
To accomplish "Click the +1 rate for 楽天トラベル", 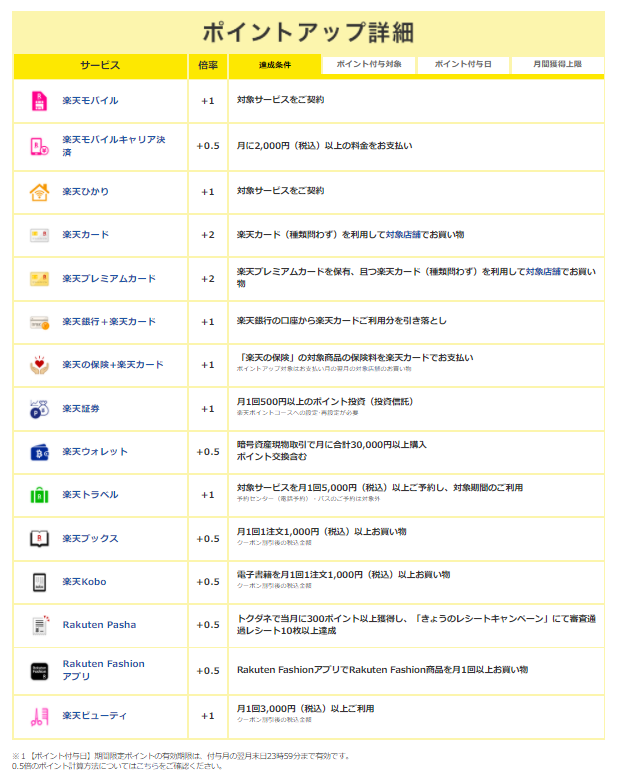I will [x=208, y=496].
